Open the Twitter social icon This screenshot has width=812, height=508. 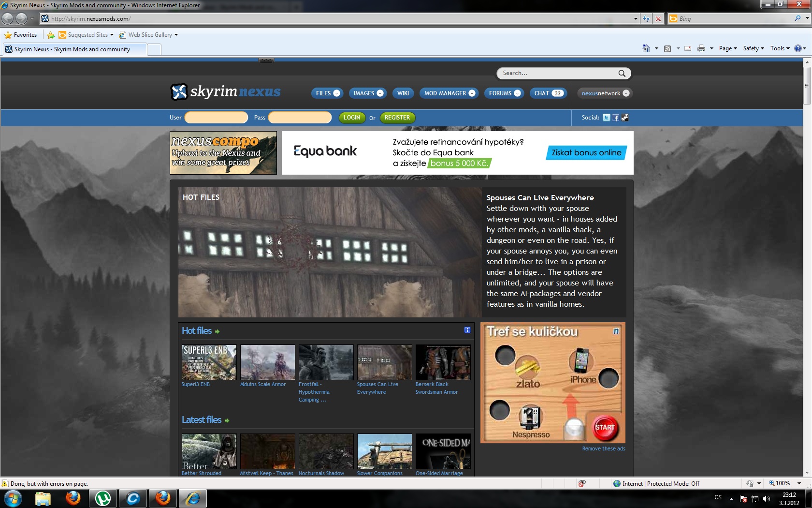click(607, 118)
